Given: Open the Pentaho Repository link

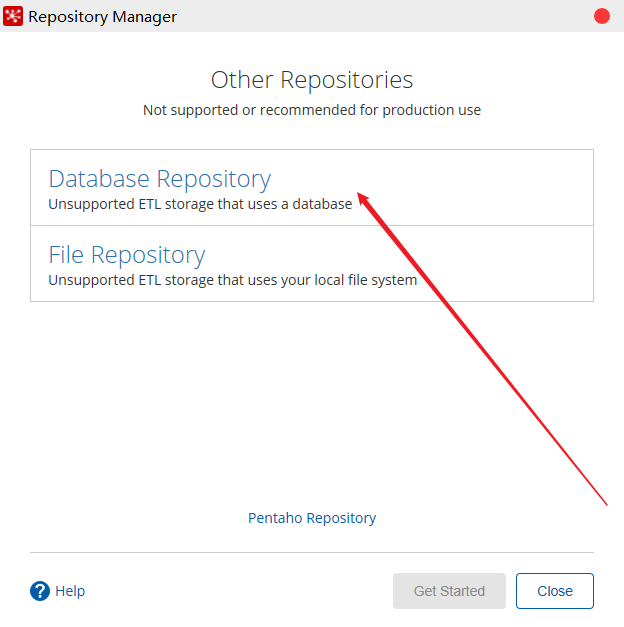Looking at the screenshot, I should click(312, 518).
